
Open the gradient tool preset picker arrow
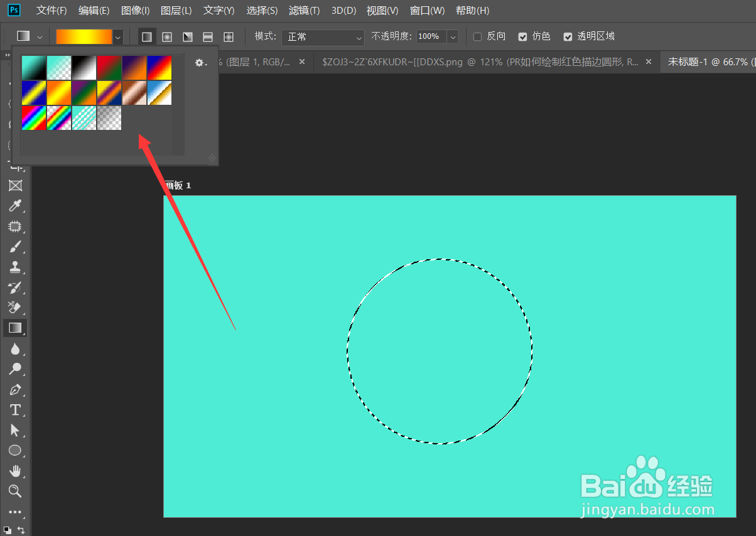pyautogui.click(x=40, y=36)
